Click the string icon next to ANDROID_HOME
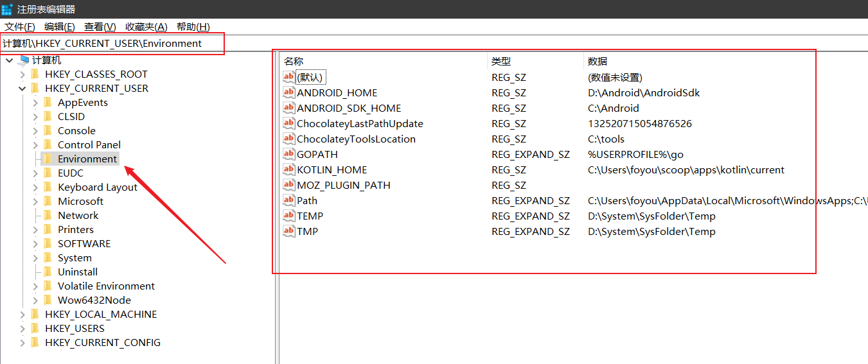The height and width of the screenshot is (364, 868). pyautogui.click(x=289, y=92)
